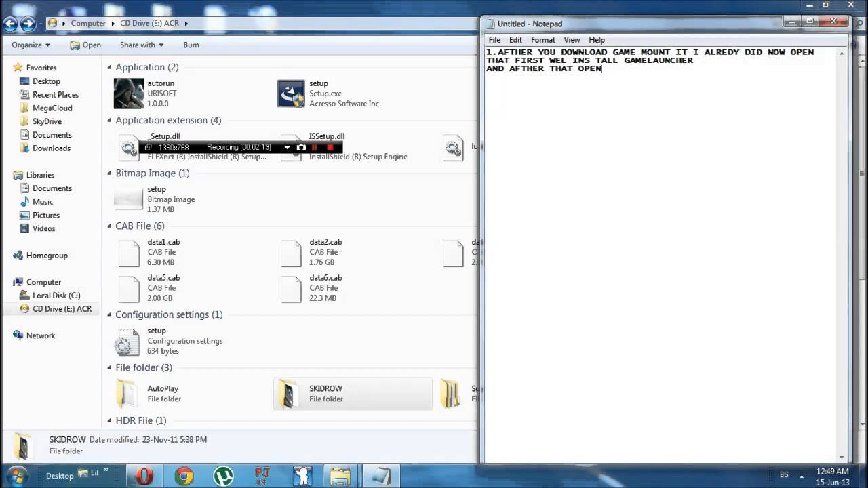Viewport: 868px width, 488px height.
Task: Open the Share with dropdown
Action: 142,45
